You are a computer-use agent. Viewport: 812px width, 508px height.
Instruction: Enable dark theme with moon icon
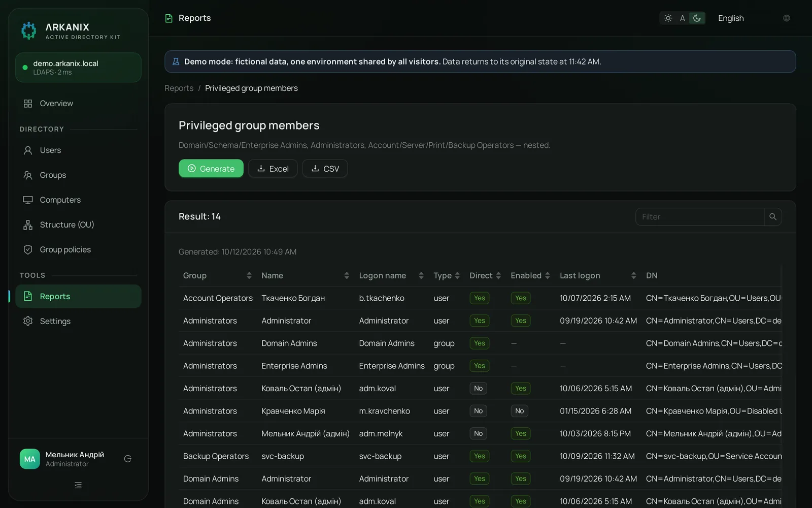[697, 18]
